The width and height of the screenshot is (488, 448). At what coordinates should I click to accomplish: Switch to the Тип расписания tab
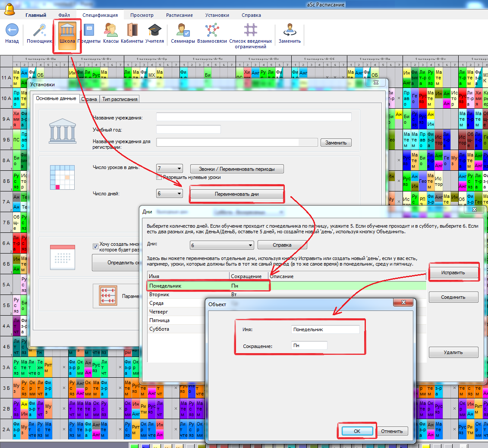click(120, 99)
